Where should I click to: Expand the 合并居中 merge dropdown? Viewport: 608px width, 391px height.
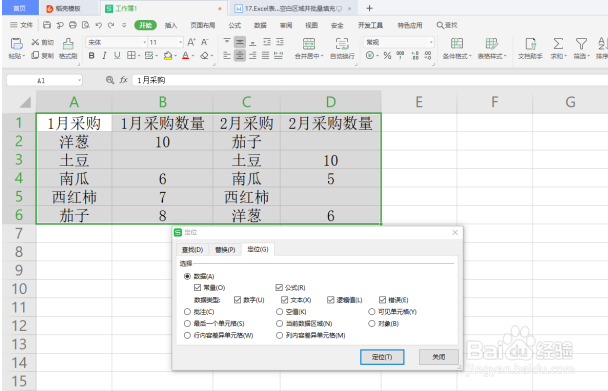click(322, 56)
